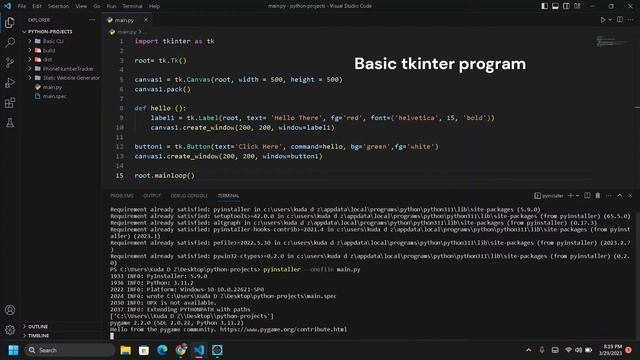Toggle bottom panel layout icon

(556, 6)
